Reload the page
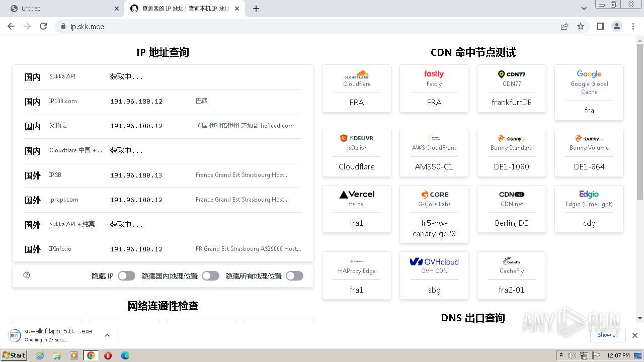The width and height of the screenshot is (644, 362). tap(43, 26)
